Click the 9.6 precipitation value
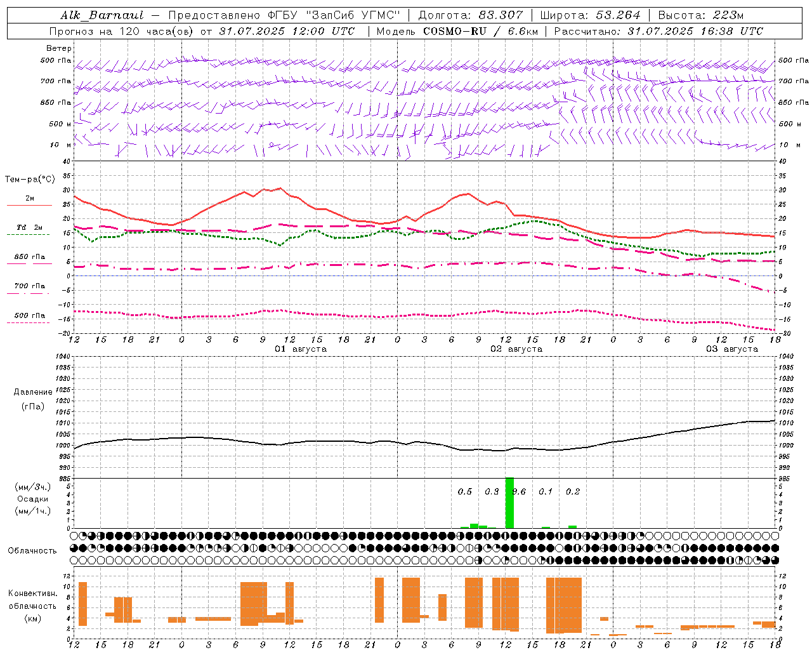This screenshot has height=650, width=812. pyautogui.click(x=519, y=491)
